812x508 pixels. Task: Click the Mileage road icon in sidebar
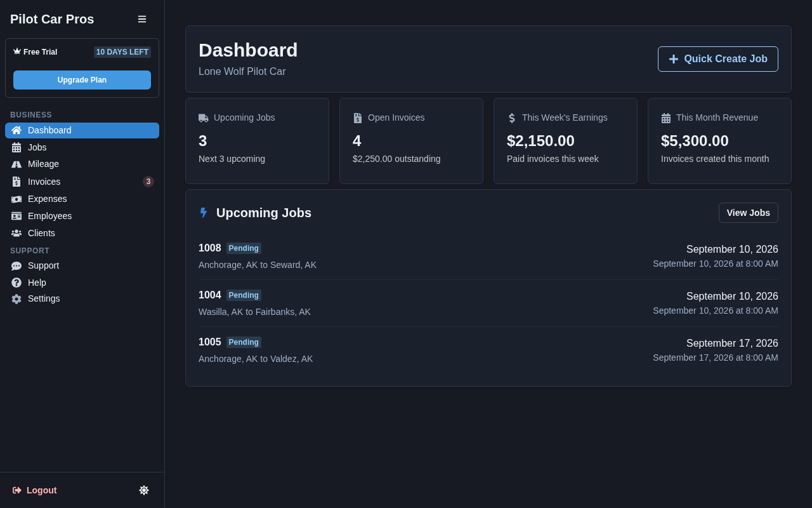click(16, 164)
